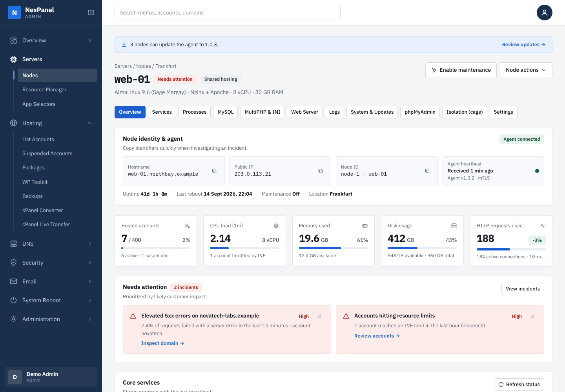The width and height of the screenshot is (565, 392).
Task: Expand the Email sidebar section
Action: click(x=51, y=281)
